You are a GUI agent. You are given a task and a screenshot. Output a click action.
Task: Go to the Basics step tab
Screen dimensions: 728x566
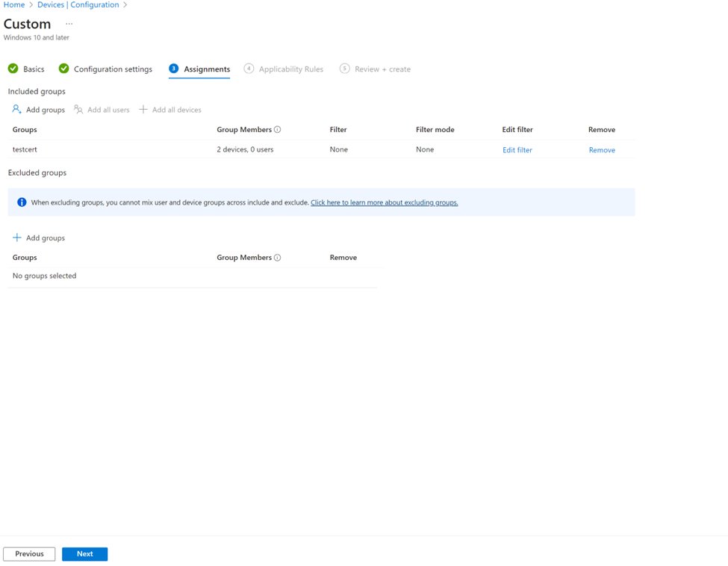(26, 69)
